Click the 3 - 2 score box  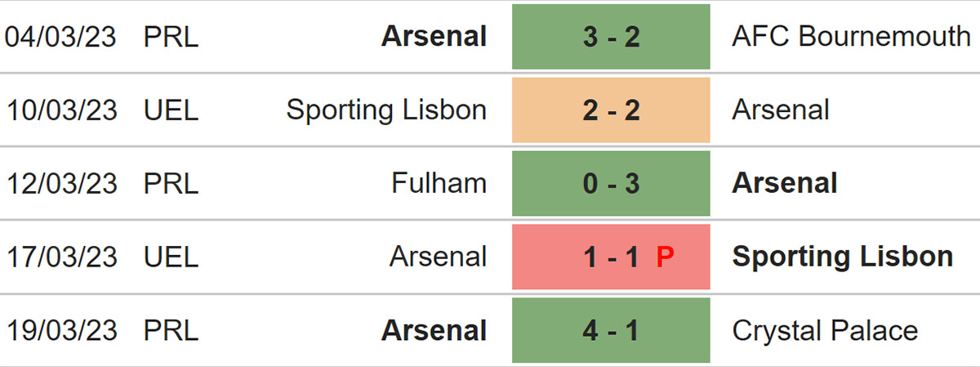[611, 37]
